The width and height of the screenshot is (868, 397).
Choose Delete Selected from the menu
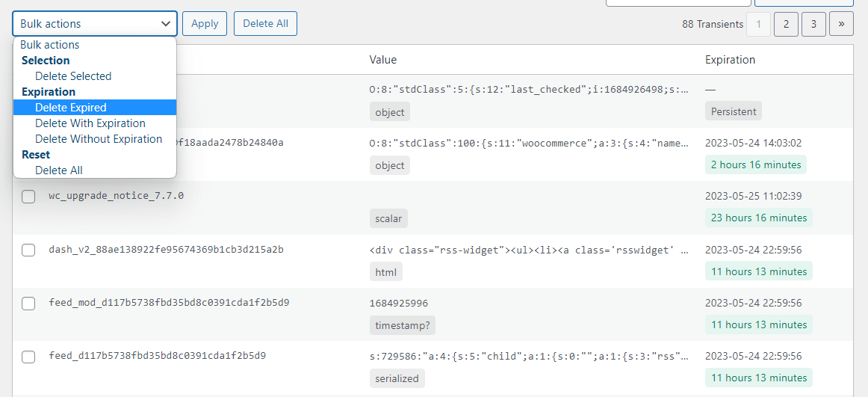click(95, 76)
